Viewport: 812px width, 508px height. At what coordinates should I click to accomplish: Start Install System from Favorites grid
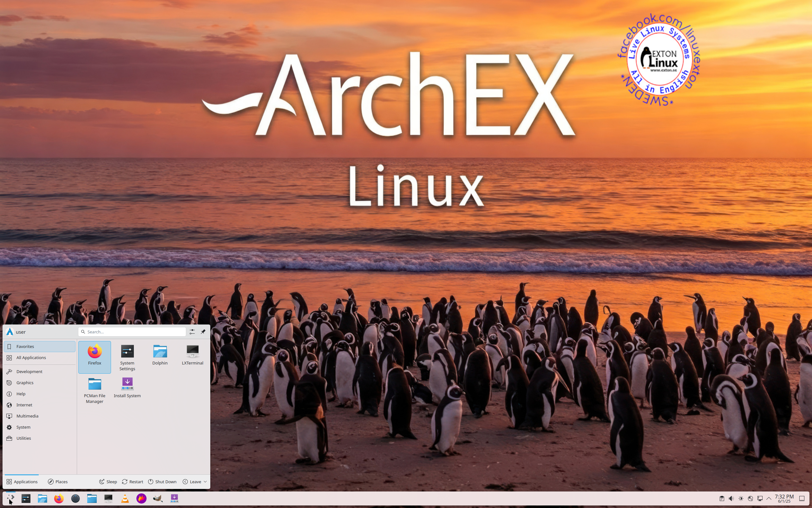point(127,390)
